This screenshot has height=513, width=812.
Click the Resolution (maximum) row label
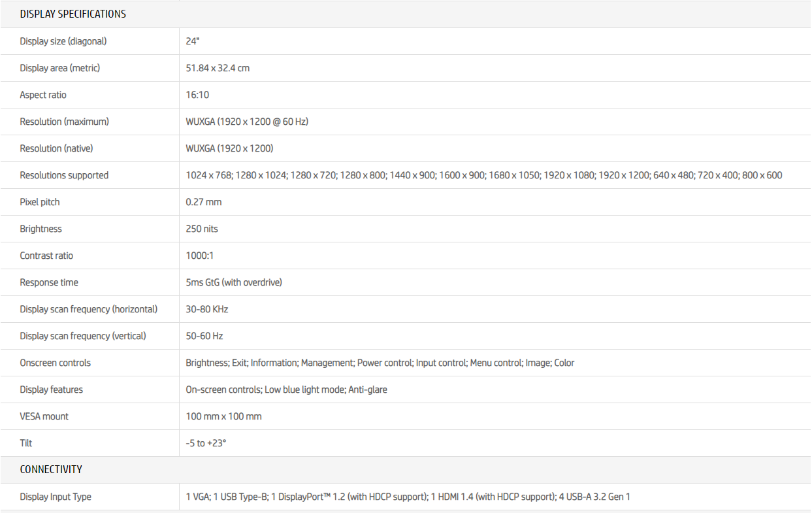pos(64,122)
